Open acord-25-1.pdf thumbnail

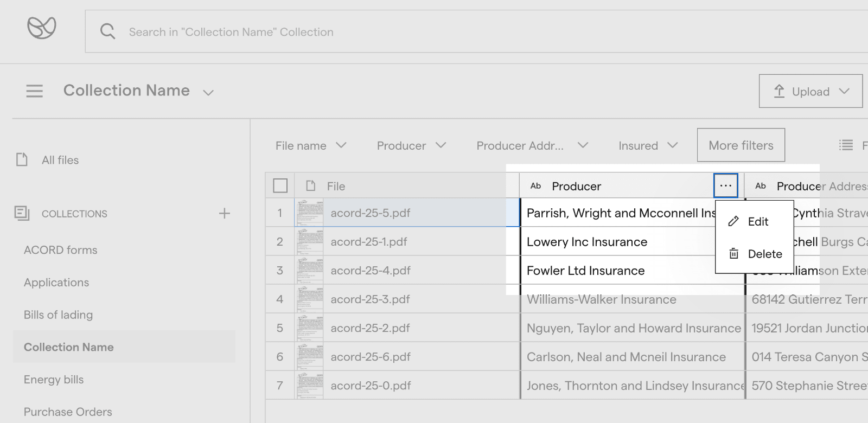coord(309,241)
